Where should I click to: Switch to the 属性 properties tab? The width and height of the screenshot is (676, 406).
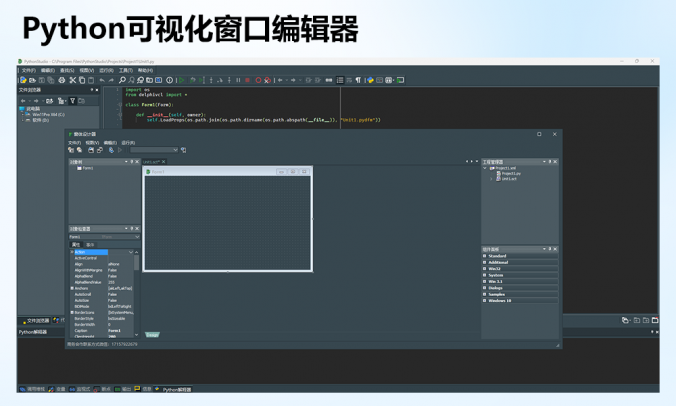coord(76,245)
